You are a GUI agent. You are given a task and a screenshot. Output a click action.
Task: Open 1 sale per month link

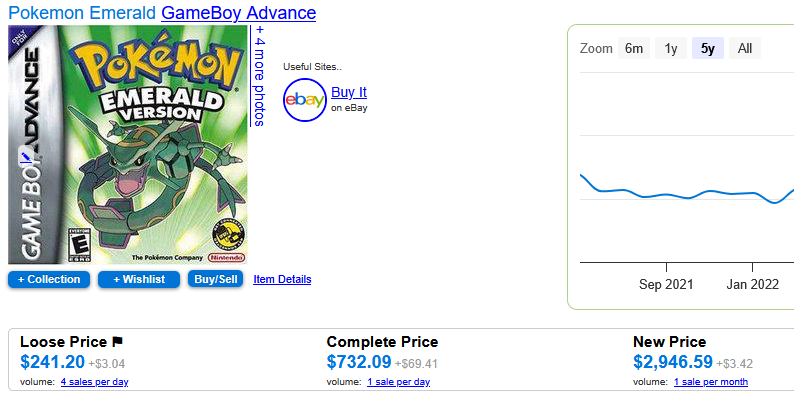pyautogui.click(x=711, y=382)
